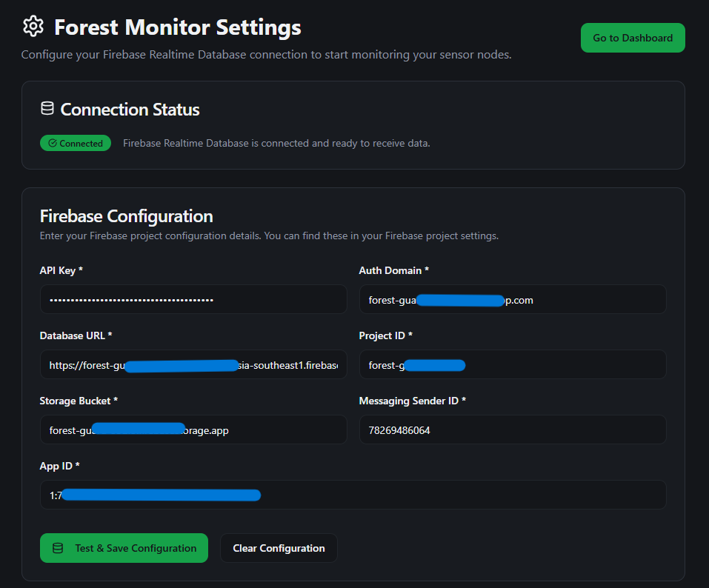
Task: Click the database icon on the Test & Save button
Action: click(58, 548)
